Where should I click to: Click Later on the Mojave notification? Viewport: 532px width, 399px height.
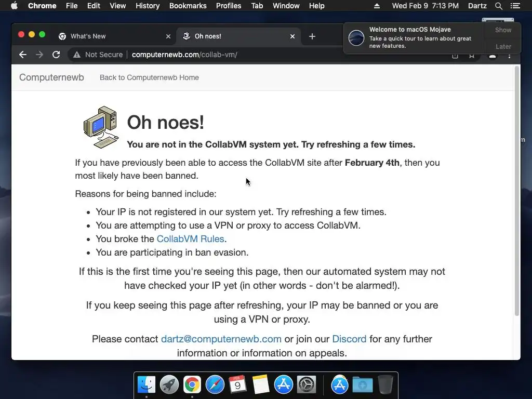pyautogui.click(x=503, y=46)
